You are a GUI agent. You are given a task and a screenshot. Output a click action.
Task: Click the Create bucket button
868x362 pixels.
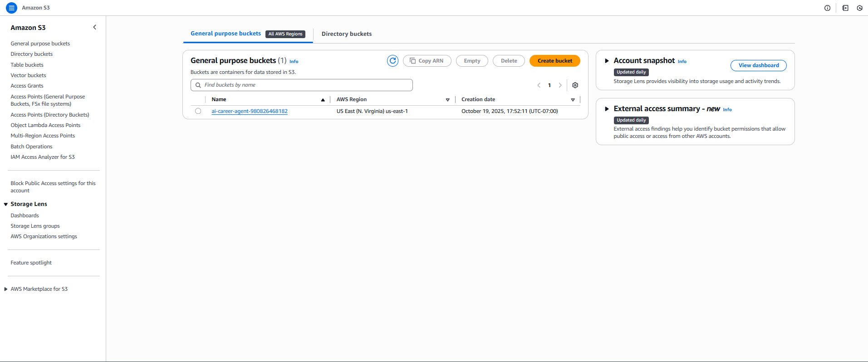coord(554,61)
